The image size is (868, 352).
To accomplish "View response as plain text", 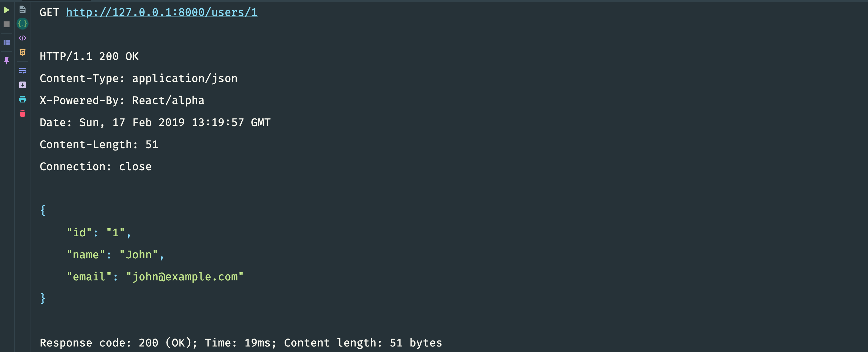I will 23,9.
